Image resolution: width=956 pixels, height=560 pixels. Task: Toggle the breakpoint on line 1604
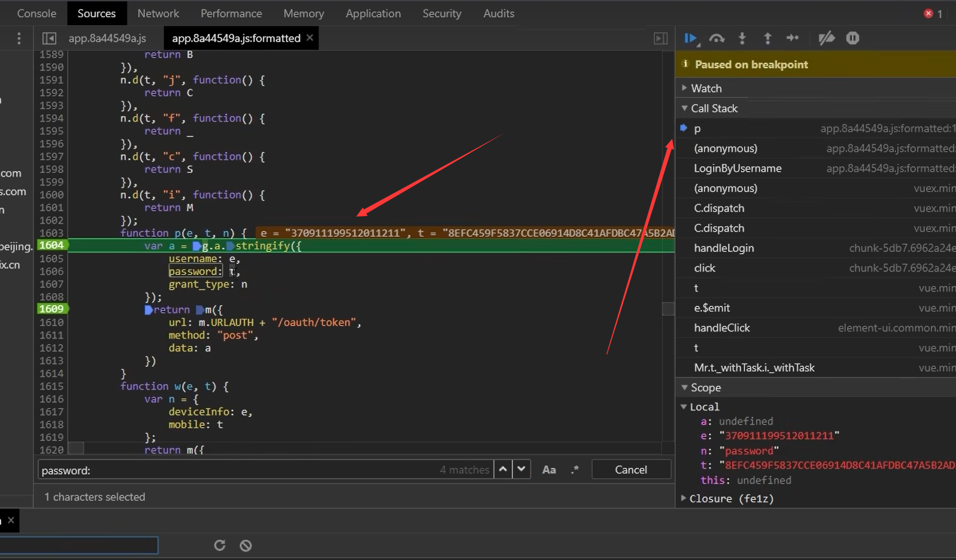click(52, 245)
